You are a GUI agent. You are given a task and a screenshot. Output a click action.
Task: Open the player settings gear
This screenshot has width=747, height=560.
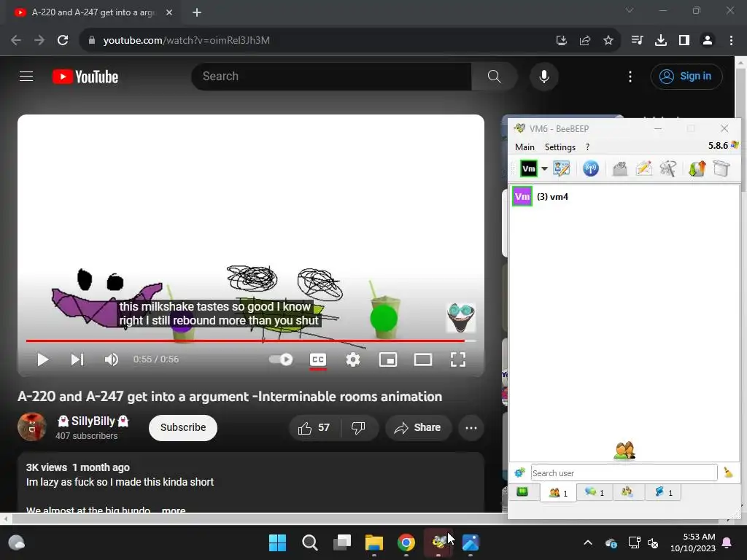(x=353, y=359)
